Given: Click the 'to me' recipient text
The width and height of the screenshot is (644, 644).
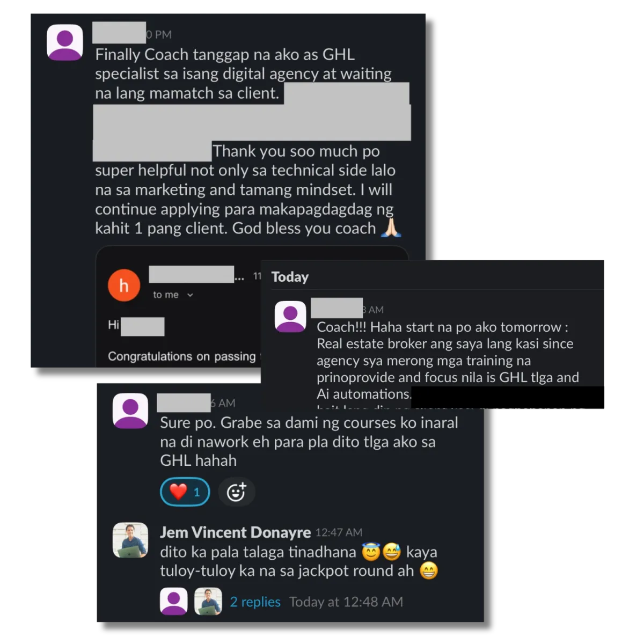Looking at the screenshot, I should (166, 295).
